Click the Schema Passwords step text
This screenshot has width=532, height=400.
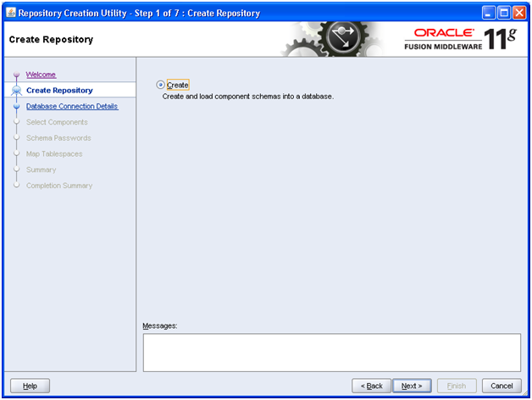[x=58, y=138]
